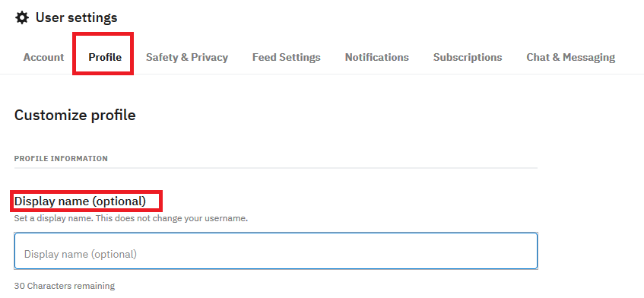Click the text saying username does not change
The image size is (644, 298).
(131, 218)
